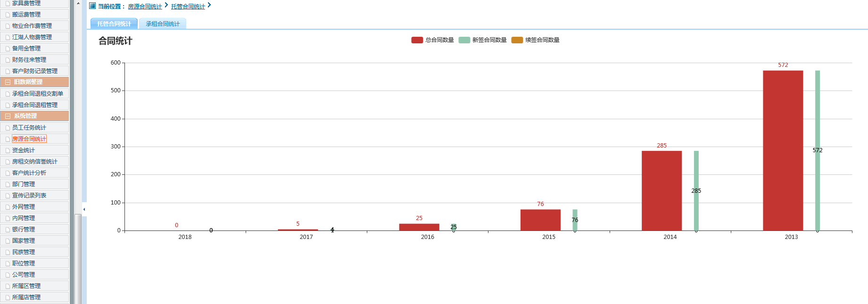Open 宣传记录列表 entry

tap(34, 196)
